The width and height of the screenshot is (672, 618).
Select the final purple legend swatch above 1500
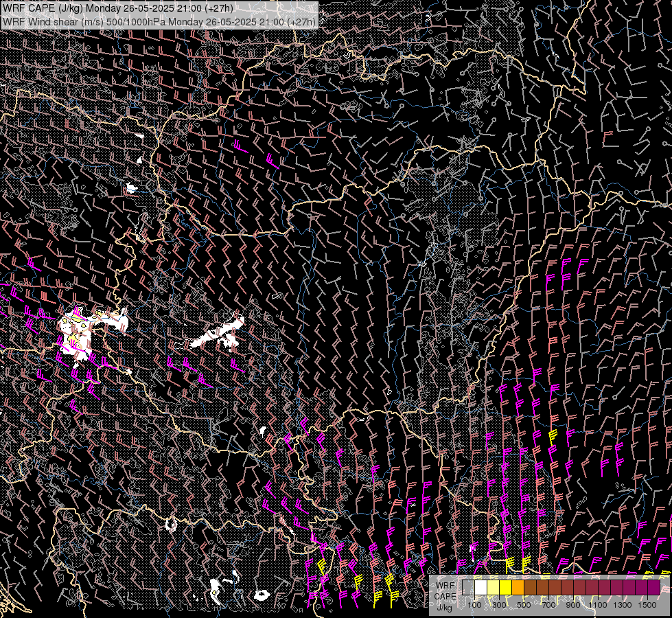(x=654, y=587)
